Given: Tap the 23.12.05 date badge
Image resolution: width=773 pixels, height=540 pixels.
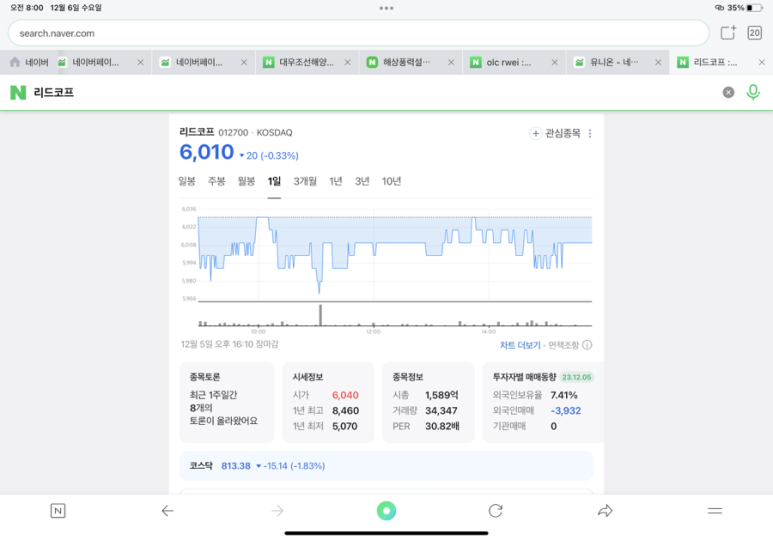Looking at the screenshot, I should click(576, 377).
